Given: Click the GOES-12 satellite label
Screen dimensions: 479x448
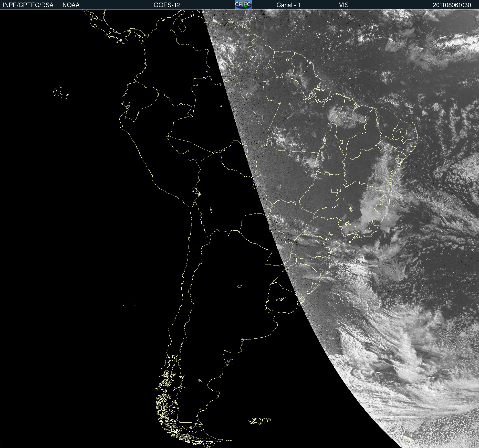Looking at the screenshot, I should pos(167,5).
